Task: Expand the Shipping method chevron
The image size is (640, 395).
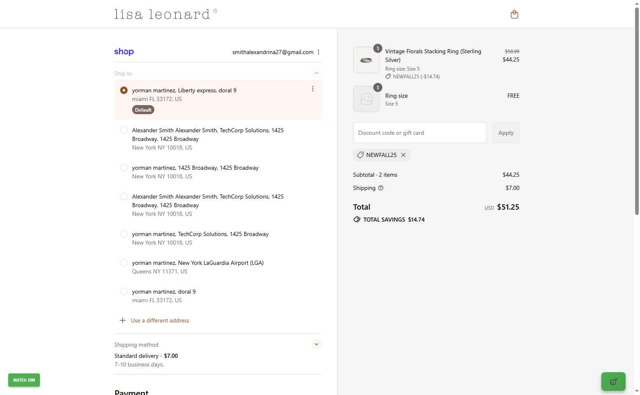Action: coord(316,344)
